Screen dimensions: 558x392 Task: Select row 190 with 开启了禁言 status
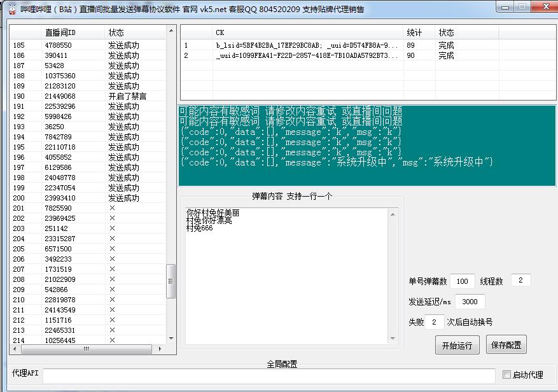coord(89,96)
